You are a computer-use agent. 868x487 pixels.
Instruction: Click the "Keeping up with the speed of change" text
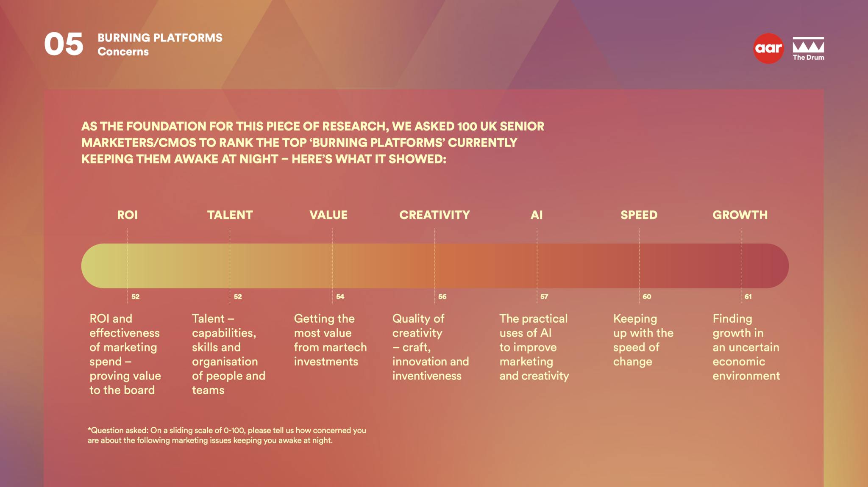[643, 340]
